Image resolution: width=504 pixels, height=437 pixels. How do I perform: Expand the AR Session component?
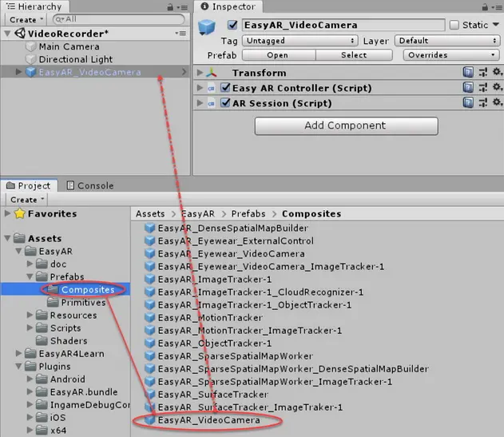[200, 103]
